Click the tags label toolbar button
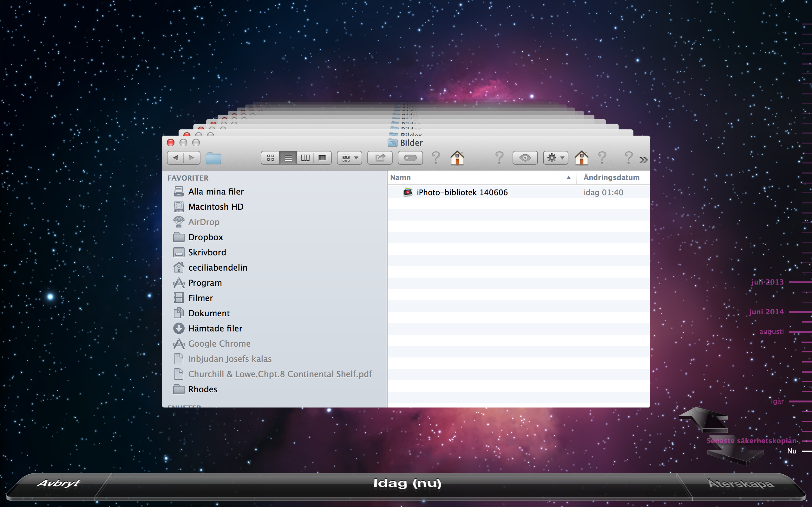Viewport: 812px width, 507px height. coord(410,157)
